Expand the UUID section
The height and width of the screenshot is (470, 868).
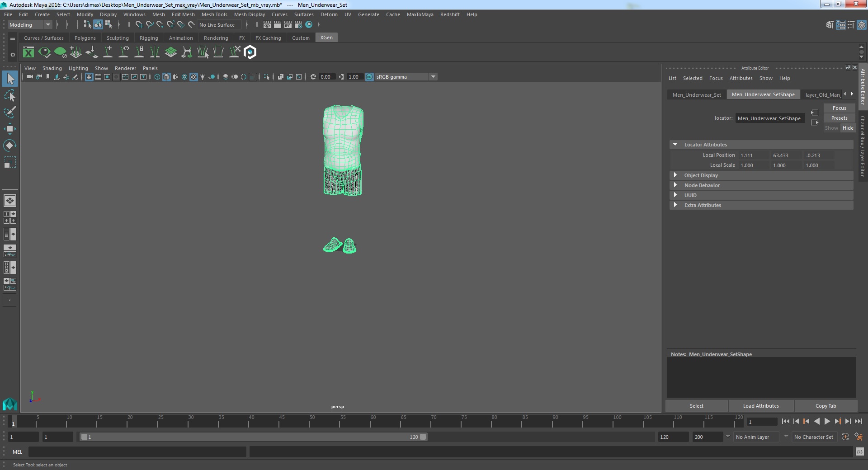[x=675, y=195]
